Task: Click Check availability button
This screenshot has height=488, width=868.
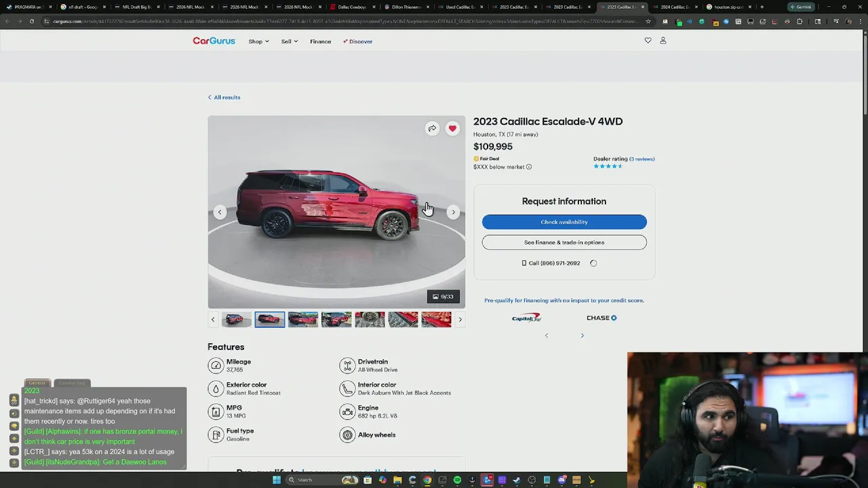Action: point(564,222)
